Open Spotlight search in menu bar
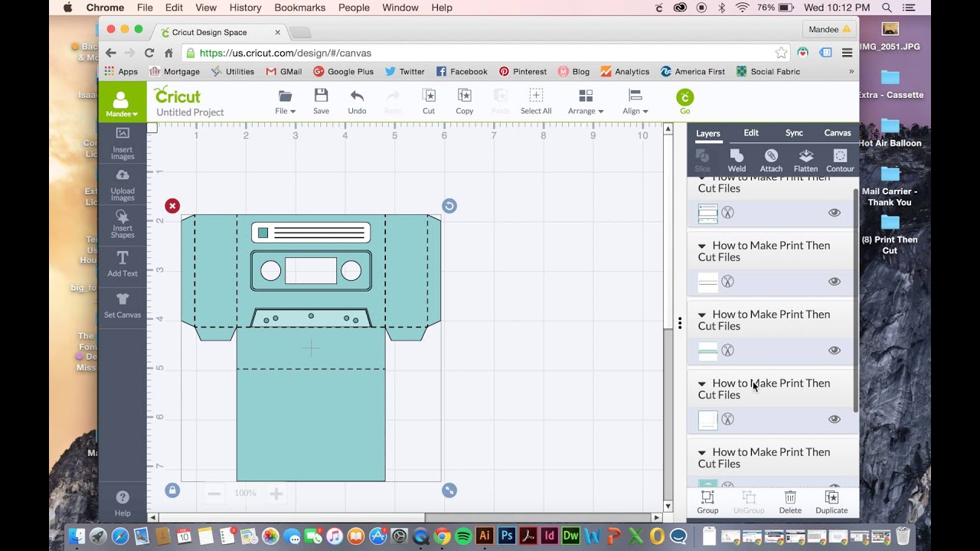Viewport: 980px width, 551px height. pos(887,8)
